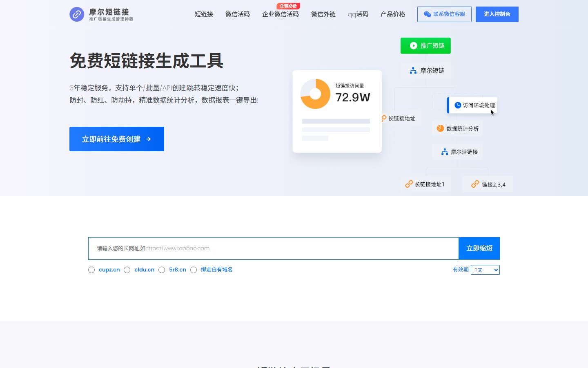Click the cupz.cn label text

[109, 269]
